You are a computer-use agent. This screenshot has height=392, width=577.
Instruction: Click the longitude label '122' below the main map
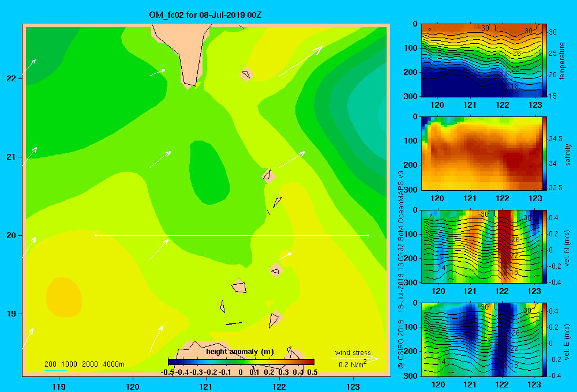click(x=280, y=386)
